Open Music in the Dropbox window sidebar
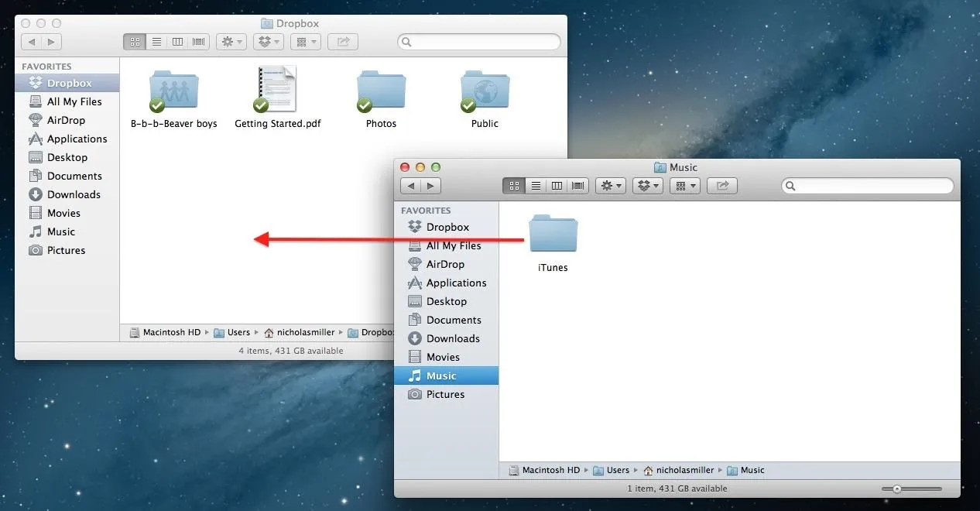 click(67, 231)
